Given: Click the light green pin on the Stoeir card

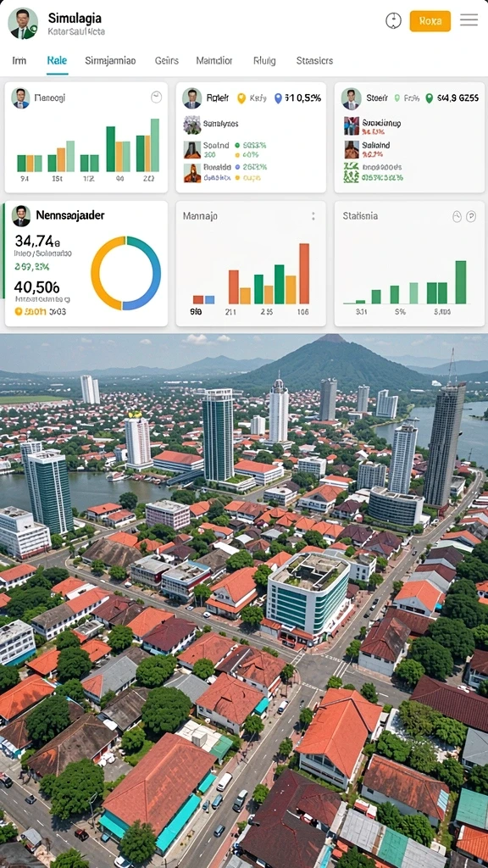Looking at the screenshot, I should coord(396,98).
